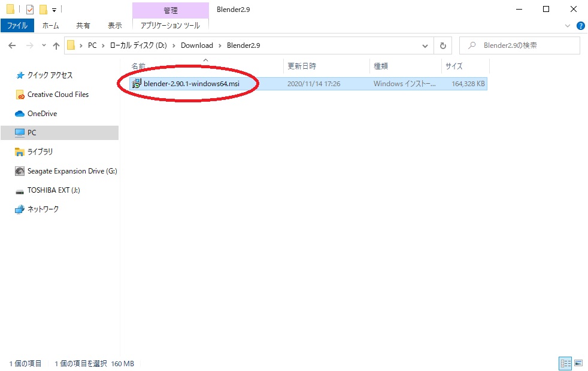Go back with the back arrow
The height and width of the screenshot is (371, 588).
pos(12,45)
